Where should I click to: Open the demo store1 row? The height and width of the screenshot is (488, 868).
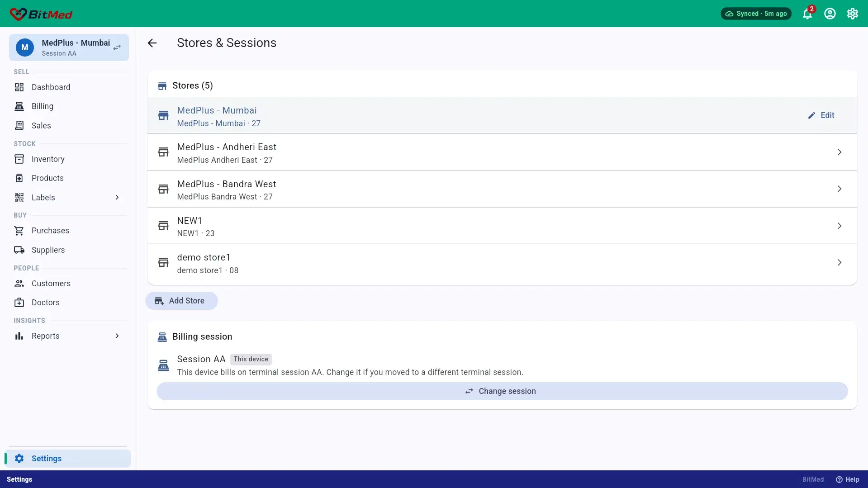pos(502,263)
